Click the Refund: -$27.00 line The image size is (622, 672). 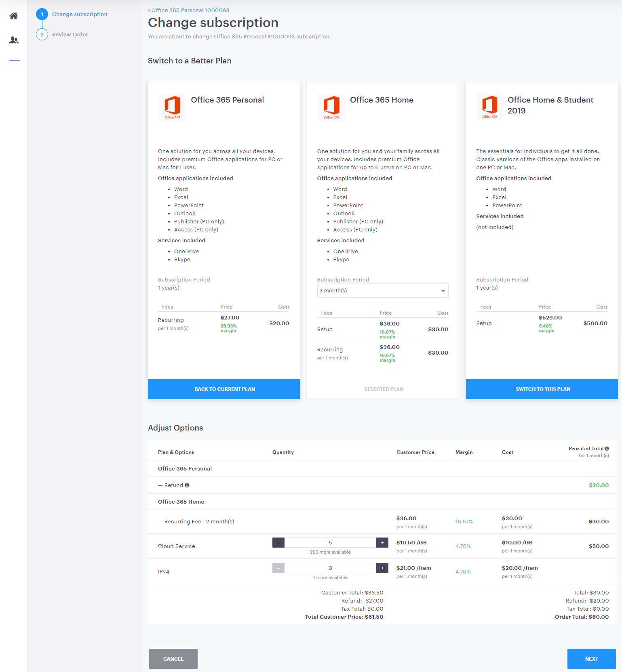click(362, 601)
